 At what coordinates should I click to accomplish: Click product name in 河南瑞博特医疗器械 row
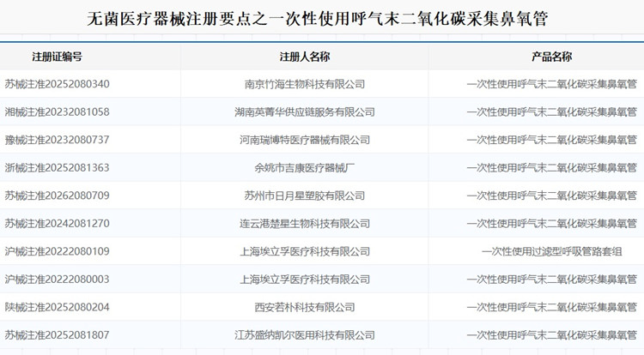click(x=551, y=140)
